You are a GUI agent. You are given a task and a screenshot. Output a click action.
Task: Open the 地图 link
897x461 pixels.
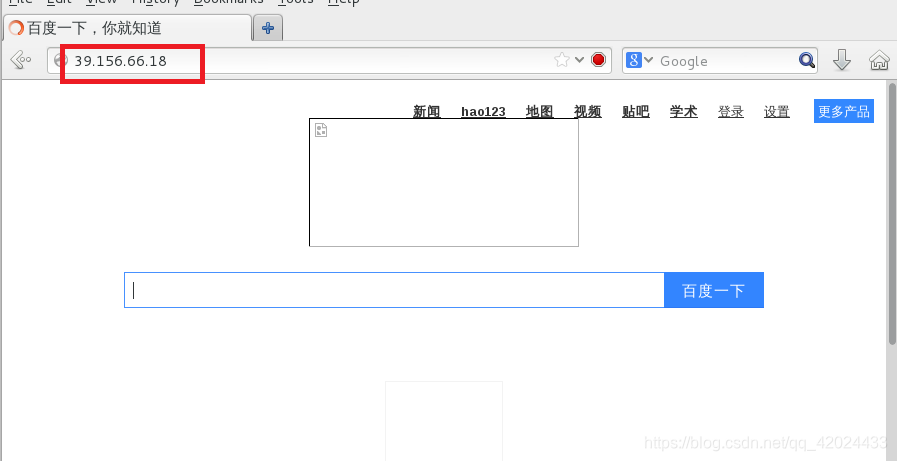point(539,112)
